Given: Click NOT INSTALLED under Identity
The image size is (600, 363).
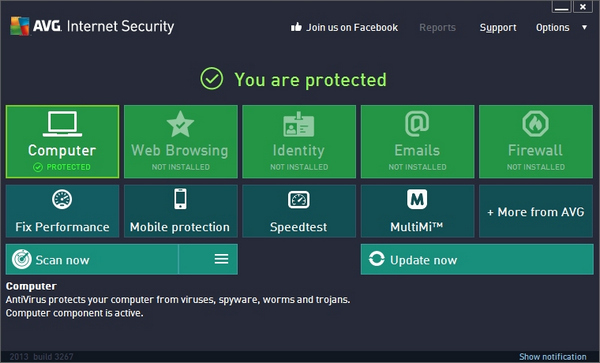Looking at the screenshot, I should [299, 167].
